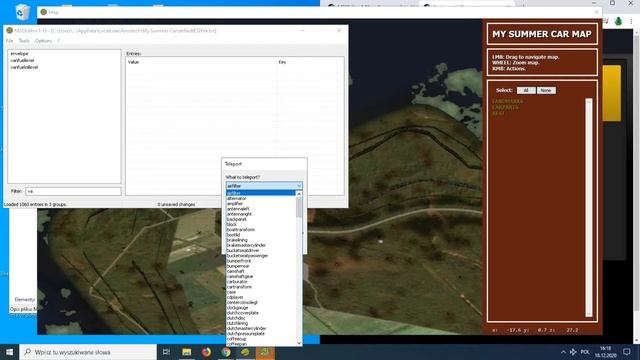640x360 pixels.
Task: Open the File menu in MSCEditor
Action: tap(9, 41)
